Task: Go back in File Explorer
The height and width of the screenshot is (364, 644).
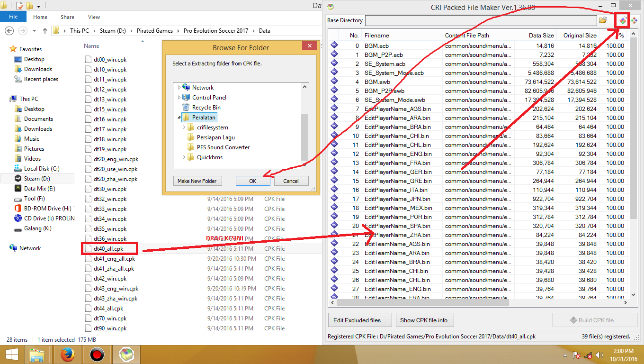Action: (x=9, y=30)
